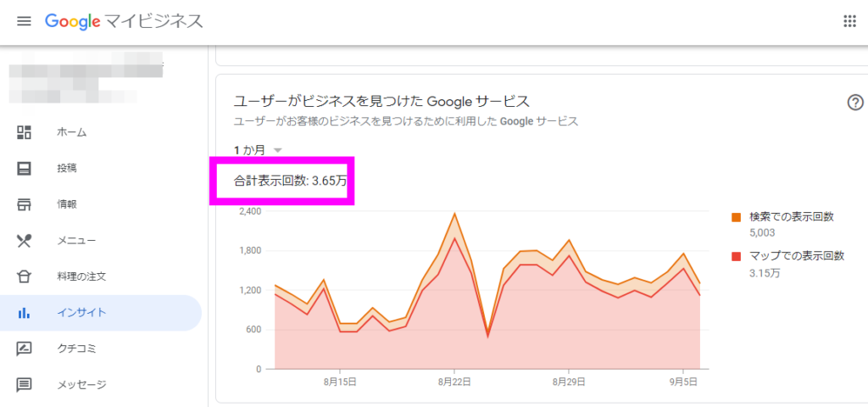
Task: Click the 8月15日 axis label
Action: pos(340,382)
